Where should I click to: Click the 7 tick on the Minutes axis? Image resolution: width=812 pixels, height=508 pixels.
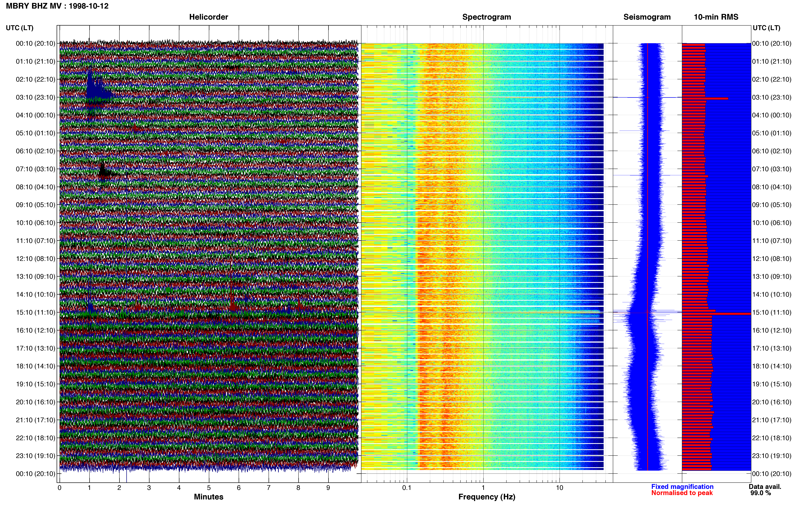(x=269, y=487)
